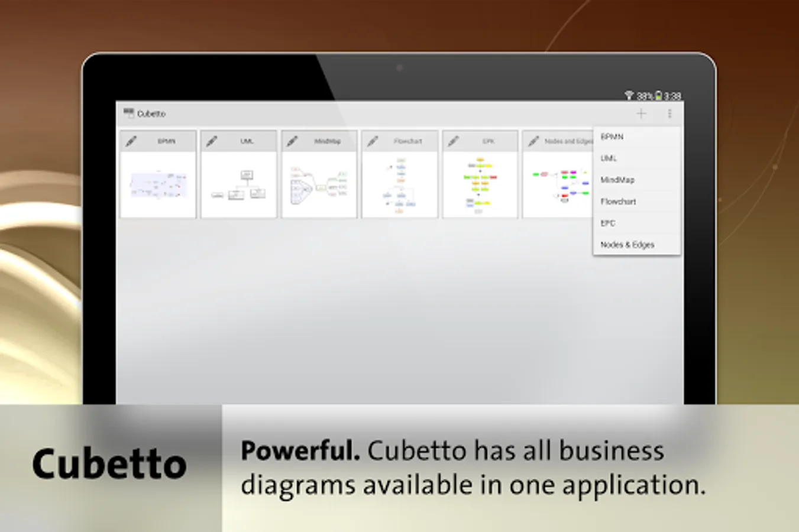Click the "Flowchart" card title text

tap(407, 141)
